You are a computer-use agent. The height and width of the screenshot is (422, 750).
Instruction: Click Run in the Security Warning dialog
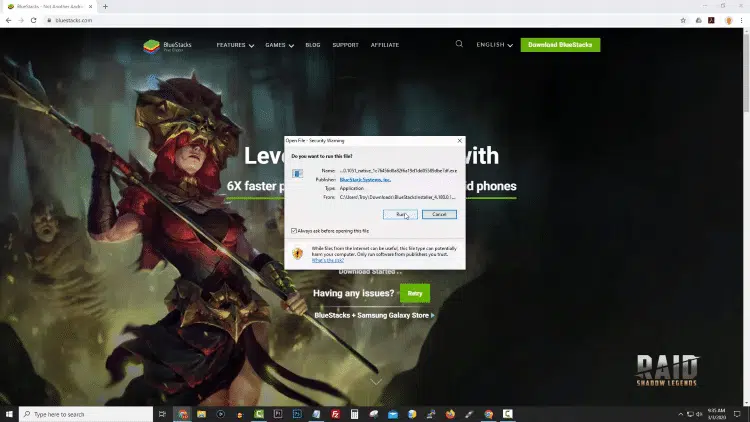tap(400, 214)
